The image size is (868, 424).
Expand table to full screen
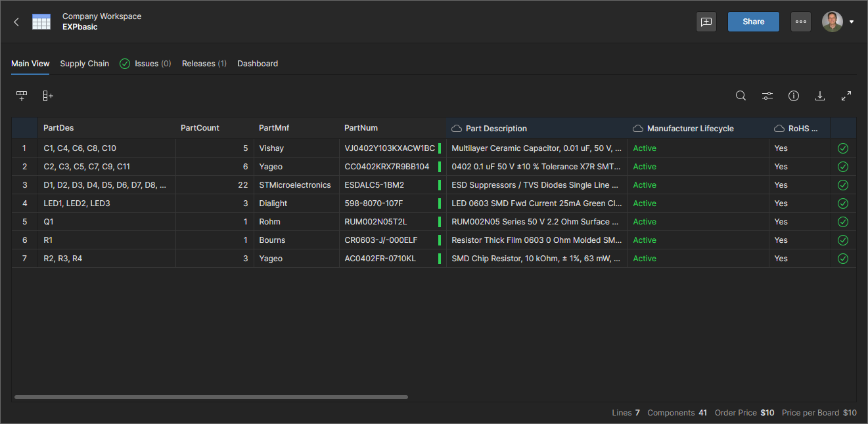[x=846, y=96]
